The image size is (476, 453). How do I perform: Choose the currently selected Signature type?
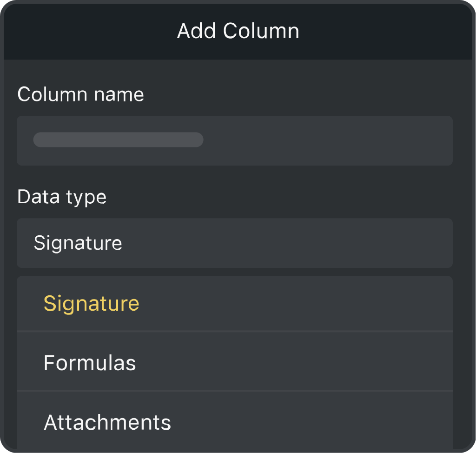click(91, 303)
